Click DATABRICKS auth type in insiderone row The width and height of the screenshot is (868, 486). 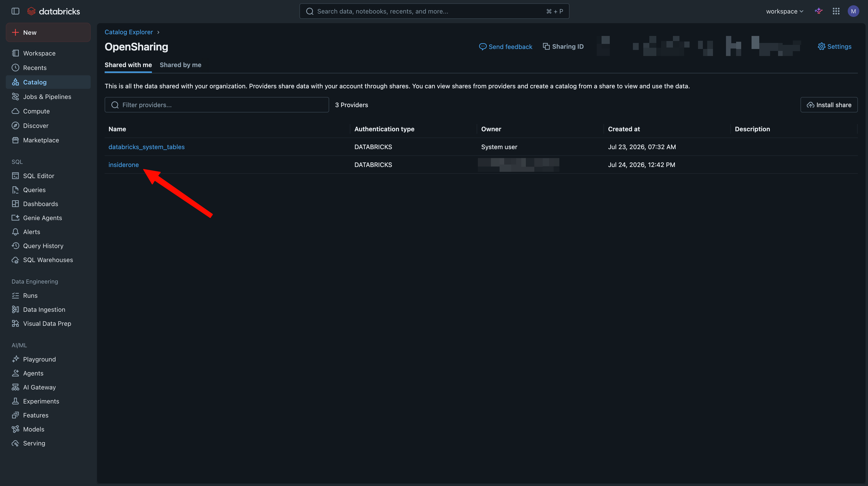tap(373, 165)
